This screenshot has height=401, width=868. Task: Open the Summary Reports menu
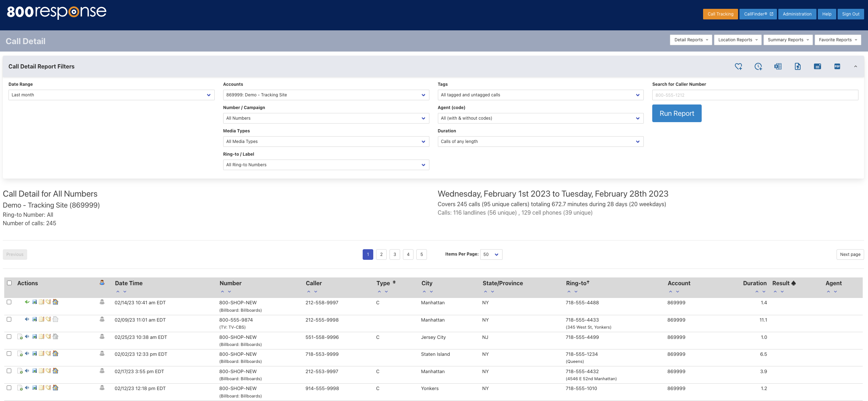[788, 40]
